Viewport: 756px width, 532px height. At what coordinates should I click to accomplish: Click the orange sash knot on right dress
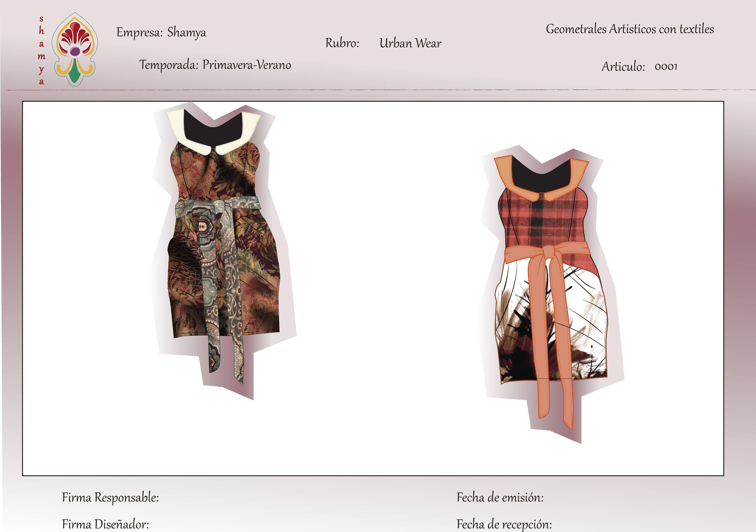pyautogui.click(x=548, y=252)
